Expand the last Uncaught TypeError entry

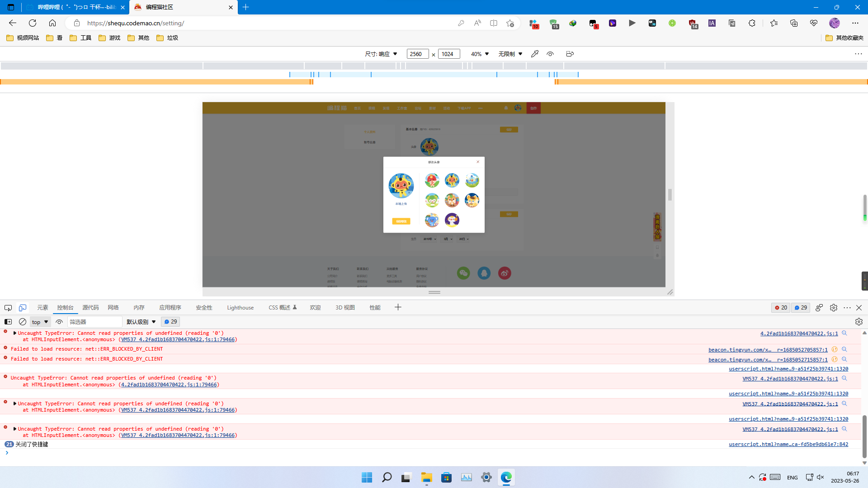point(15,429)
